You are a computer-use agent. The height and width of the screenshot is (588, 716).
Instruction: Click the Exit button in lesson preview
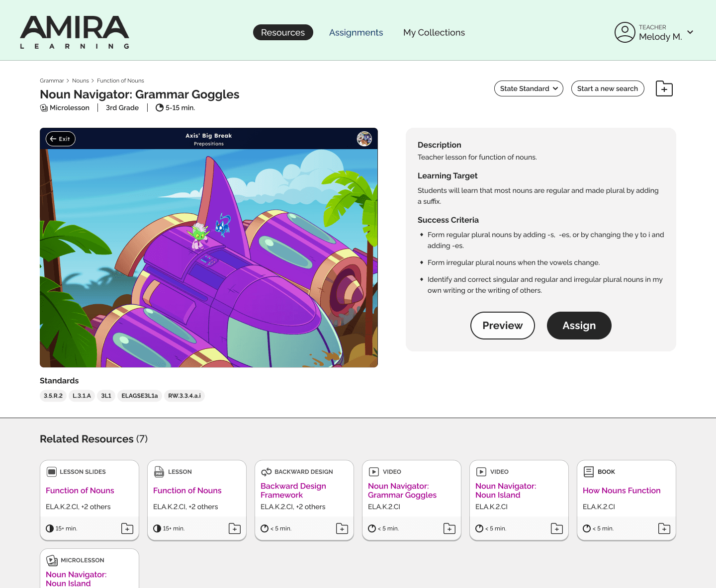click(61, 139)
